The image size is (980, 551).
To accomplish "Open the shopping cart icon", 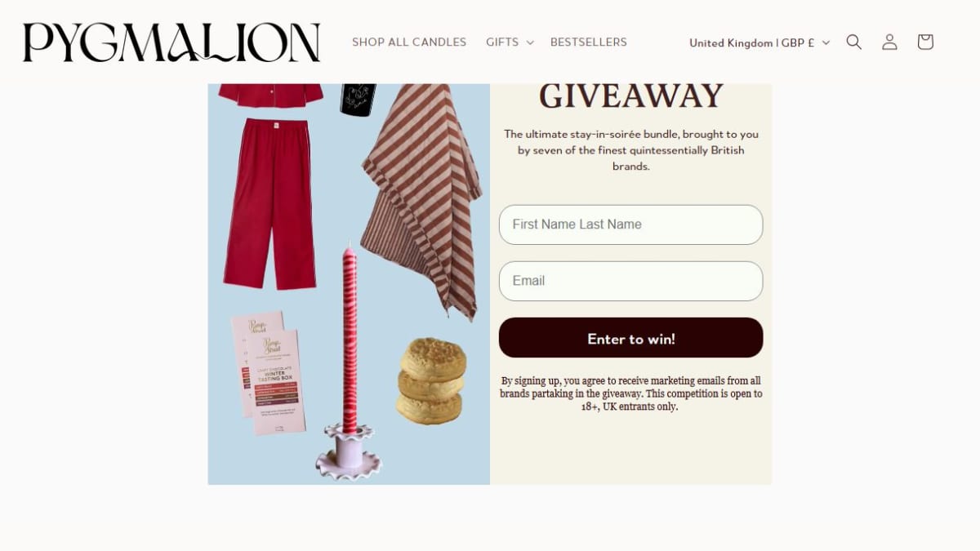I will [x=925, y=42].
